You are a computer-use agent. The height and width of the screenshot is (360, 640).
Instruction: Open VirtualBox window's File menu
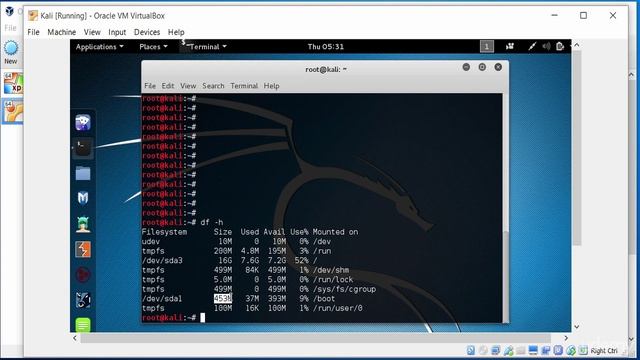click(33, 32)
